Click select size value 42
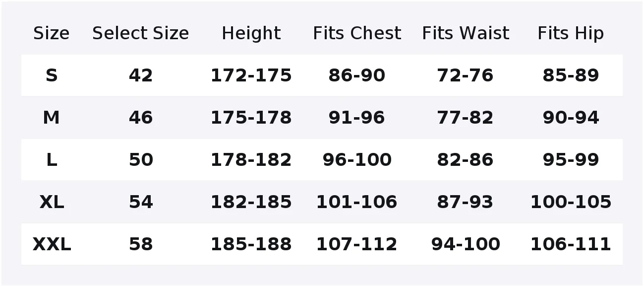 point(141,75)
